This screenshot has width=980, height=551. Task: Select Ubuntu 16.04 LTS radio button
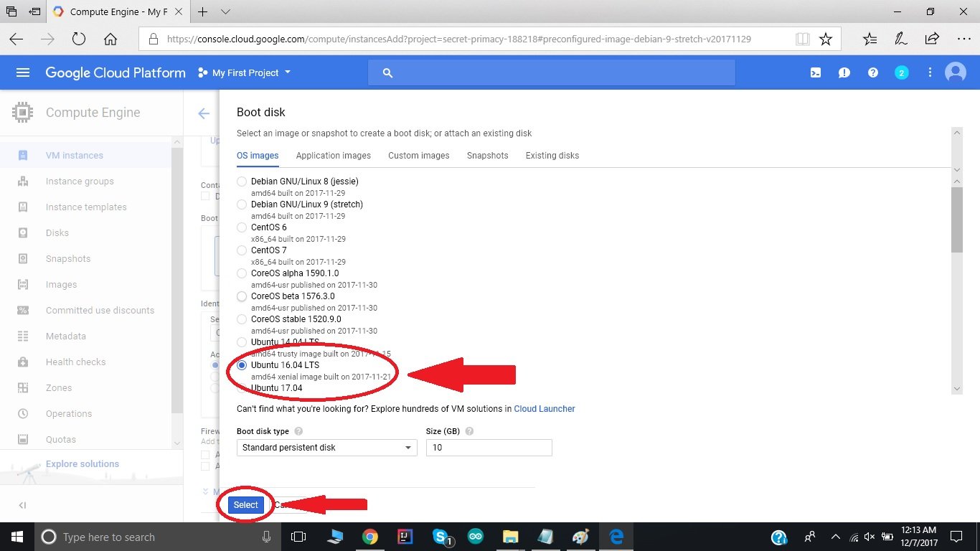coord(242,365)
